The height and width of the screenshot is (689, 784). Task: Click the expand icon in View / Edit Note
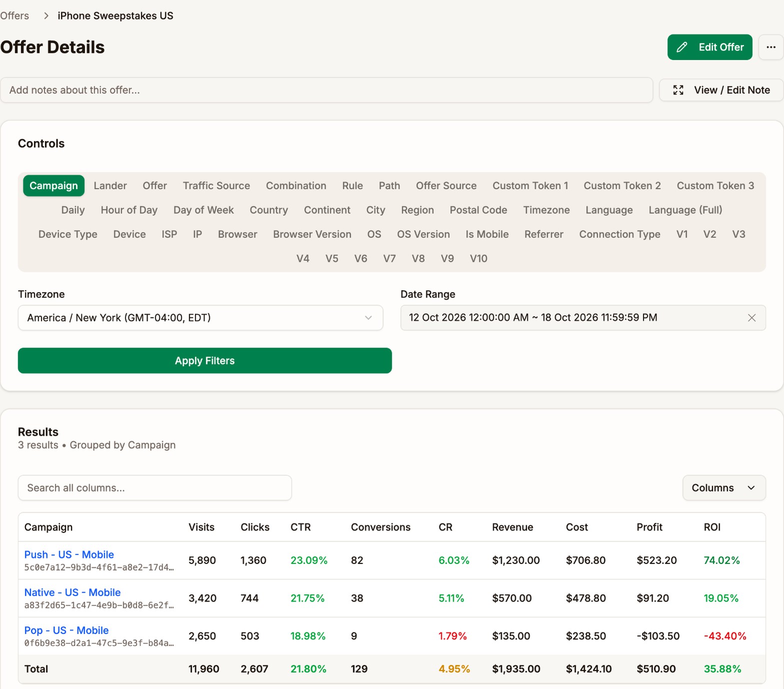[678, 90]
